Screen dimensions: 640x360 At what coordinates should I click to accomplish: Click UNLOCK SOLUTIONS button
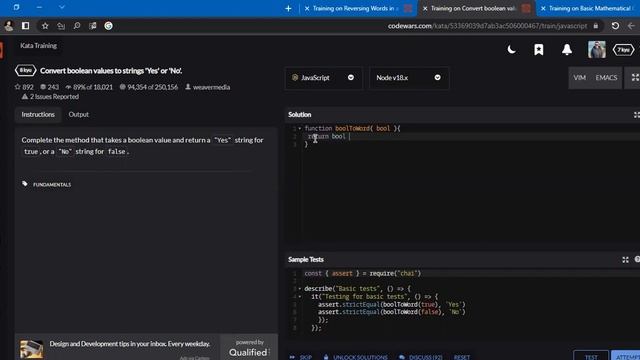click(x=356, y=357)
